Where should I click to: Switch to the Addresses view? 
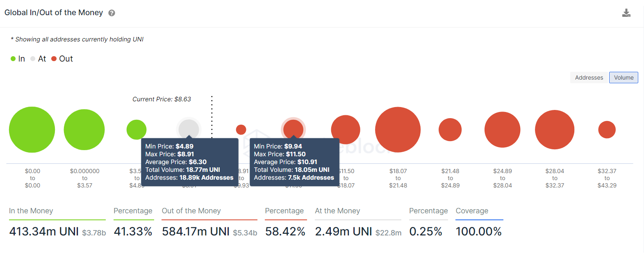(x=589, y=78)
